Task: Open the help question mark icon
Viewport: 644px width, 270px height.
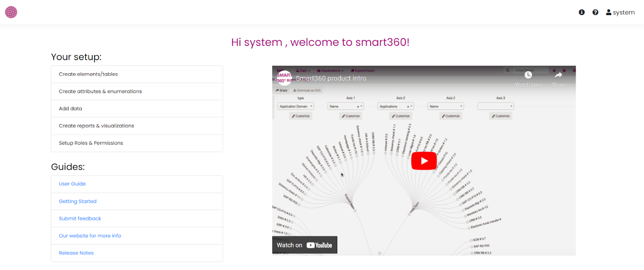Action: pyautogui.click(x=595, y=12)
